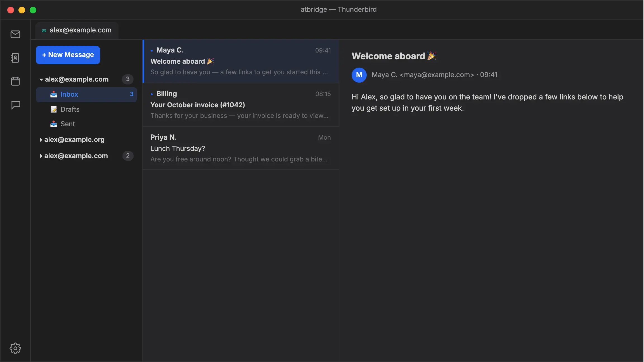Select the Drafts folder
This screenshot has width=644, height=362.
[x=86, y=109]
